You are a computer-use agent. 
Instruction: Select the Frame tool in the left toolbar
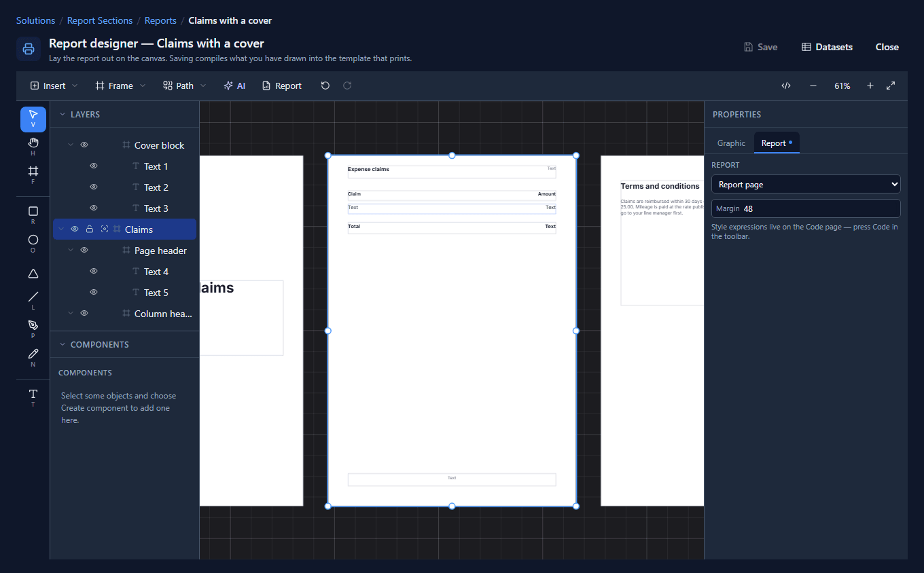33,175
